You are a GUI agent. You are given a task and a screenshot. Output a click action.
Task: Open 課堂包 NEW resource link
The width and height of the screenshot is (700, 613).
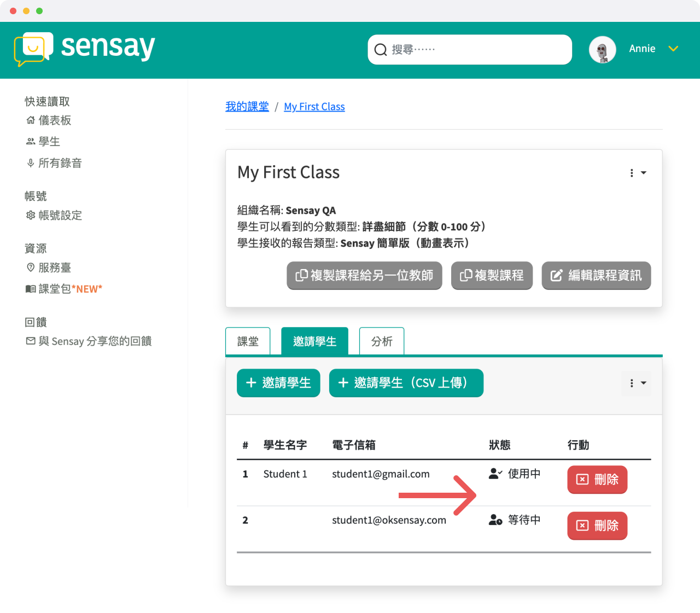pos(64,289)
